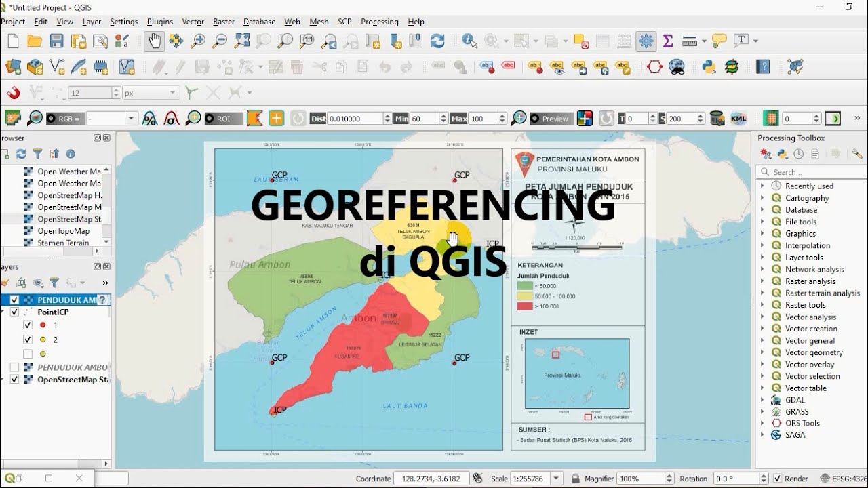Viewport: 868px width, 488px height.
Task: Click the Pan Map to Selection icon
Action: (176, 41)
